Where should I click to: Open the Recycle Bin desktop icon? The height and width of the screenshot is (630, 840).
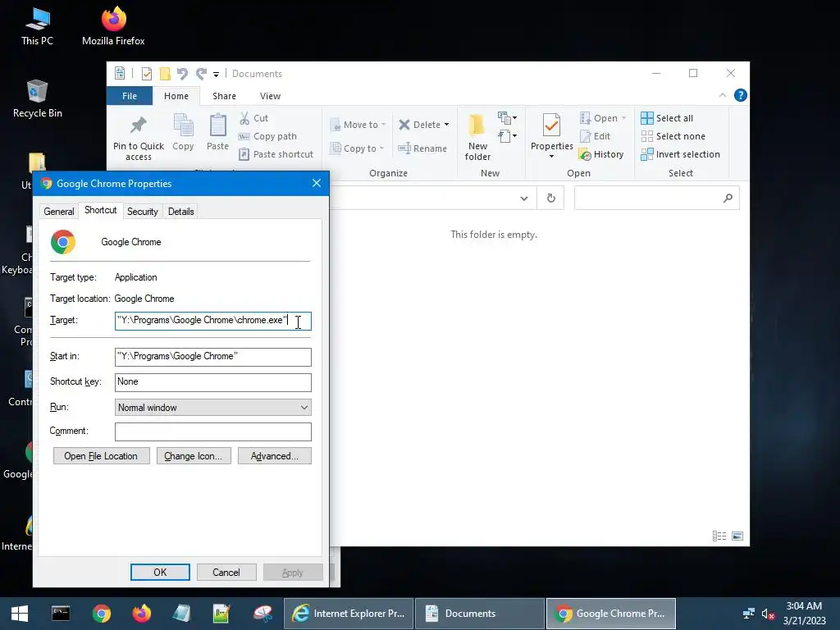coord(37,98)
